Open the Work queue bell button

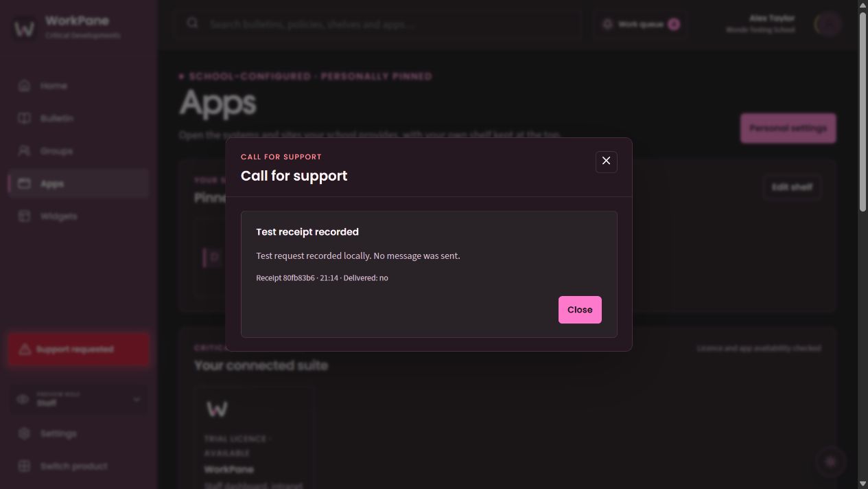coord(641,24)
